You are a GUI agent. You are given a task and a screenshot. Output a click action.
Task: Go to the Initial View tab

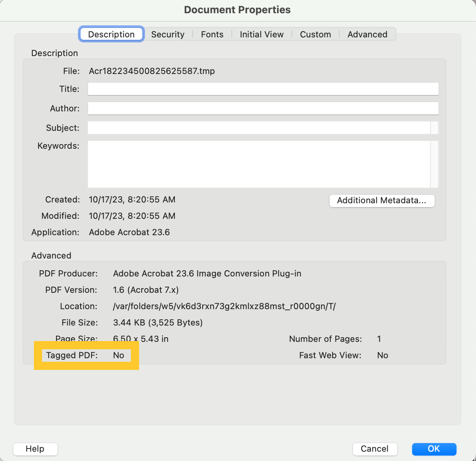(x=261, y=34)
